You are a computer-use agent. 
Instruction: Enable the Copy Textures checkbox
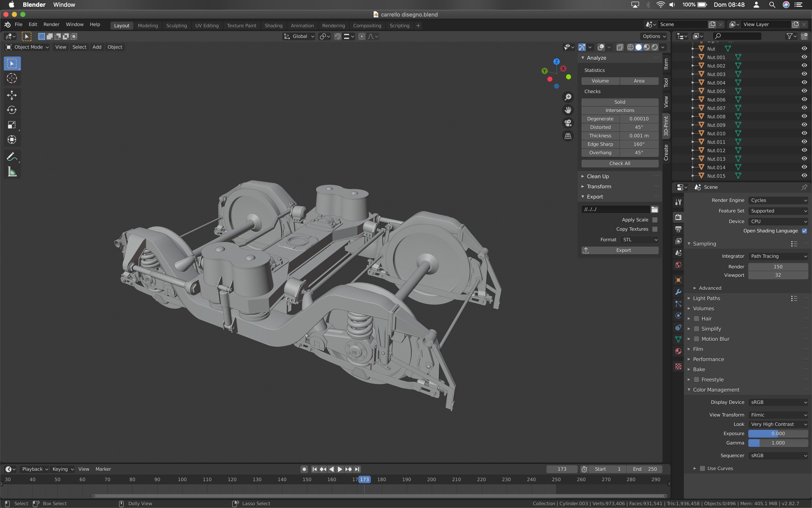coord(655,229)
